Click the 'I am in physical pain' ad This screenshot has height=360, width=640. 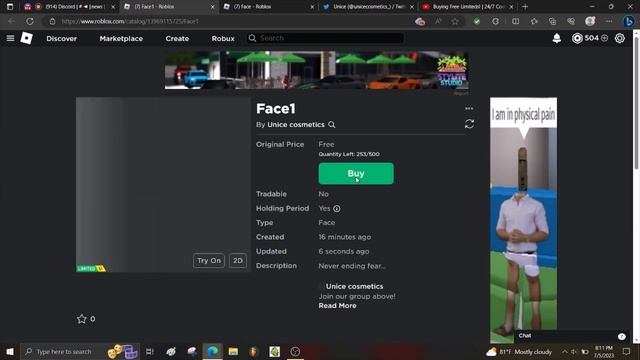point(523,220)
